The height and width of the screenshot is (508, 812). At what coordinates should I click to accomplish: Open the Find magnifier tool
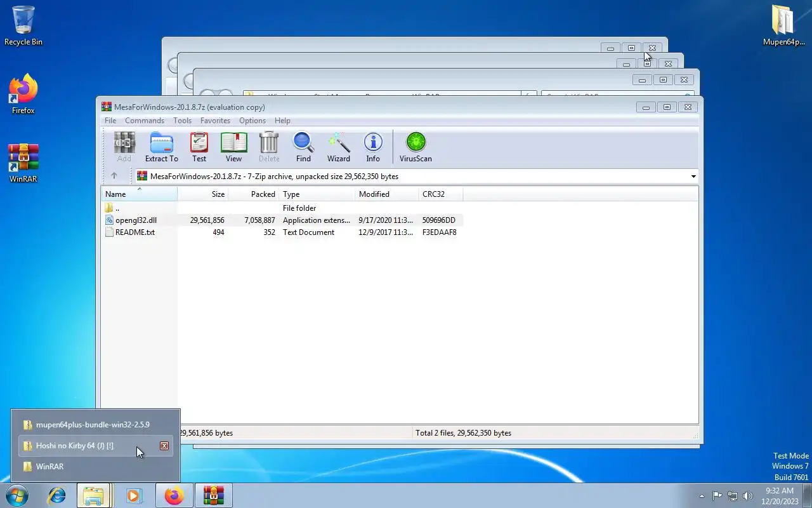(x=303, y=147)
